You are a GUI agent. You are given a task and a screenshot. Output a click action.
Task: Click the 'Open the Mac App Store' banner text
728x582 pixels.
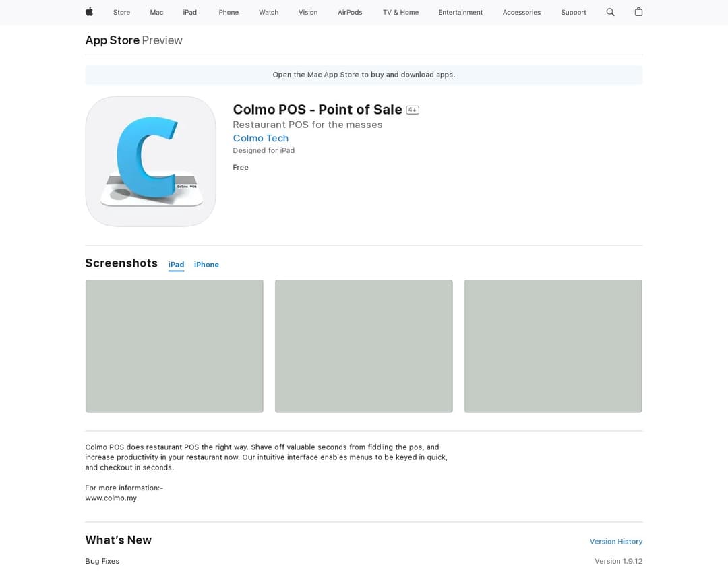(x=363, y=75)
